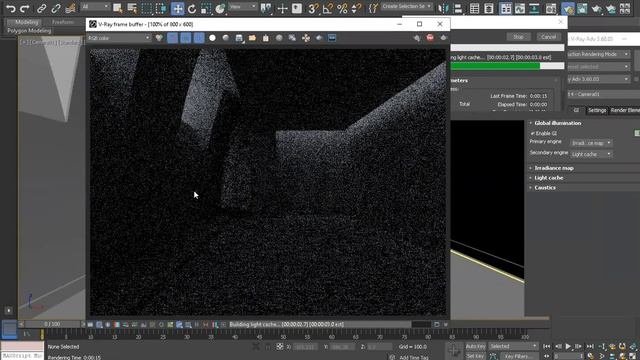Open the GI tab in Render Setup
Viewport: 640px width, 360px height.
(576, 110)
